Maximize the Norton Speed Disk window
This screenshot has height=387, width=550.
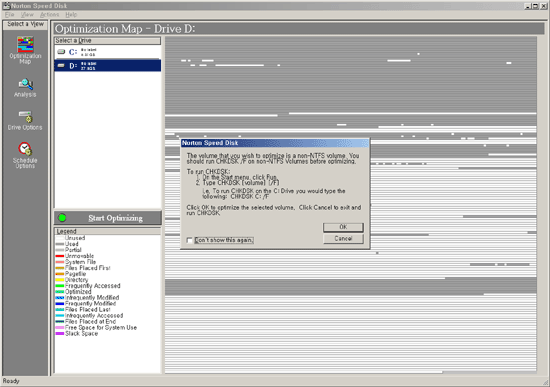point(535,6)
